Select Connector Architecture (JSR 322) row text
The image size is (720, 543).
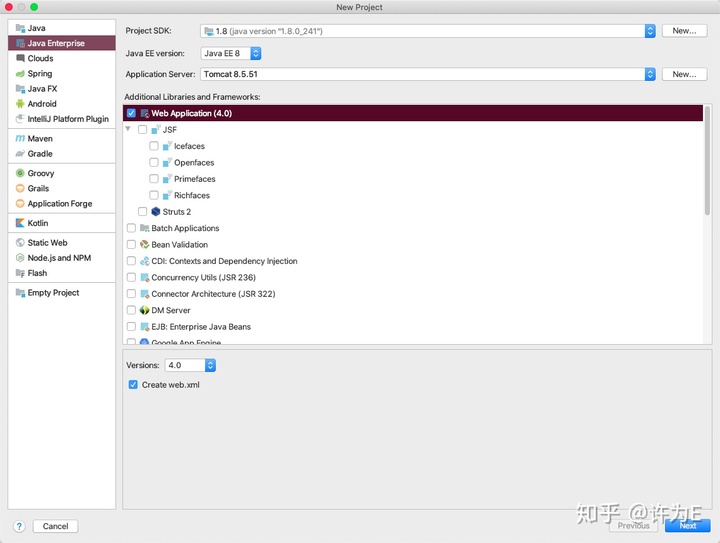click(214, 294)
